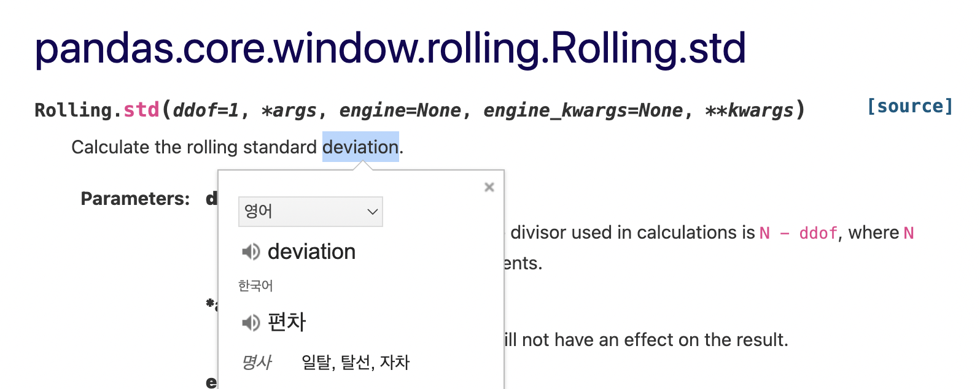The width and height of the screenshot is (980, 389).
Task: Click the page heading pandas.core.window.rolling.Rolling.std
Action: (x=391, y=48)
